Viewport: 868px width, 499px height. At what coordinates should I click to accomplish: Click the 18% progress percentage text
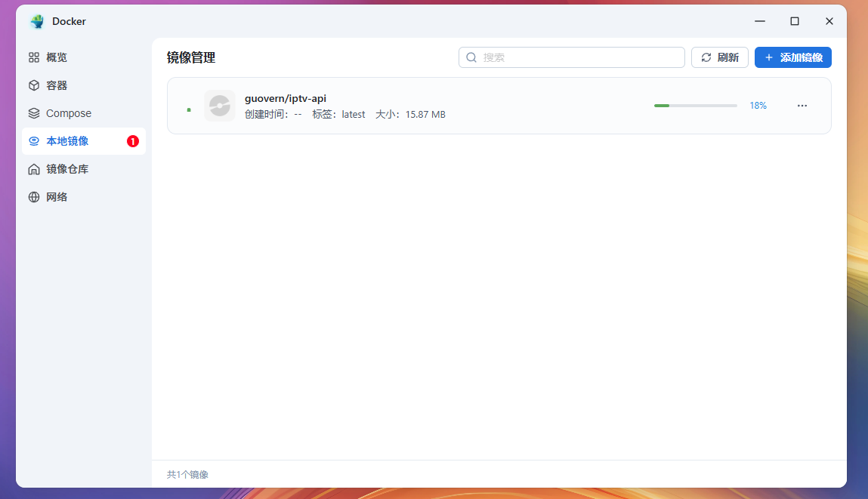[758, 106]
